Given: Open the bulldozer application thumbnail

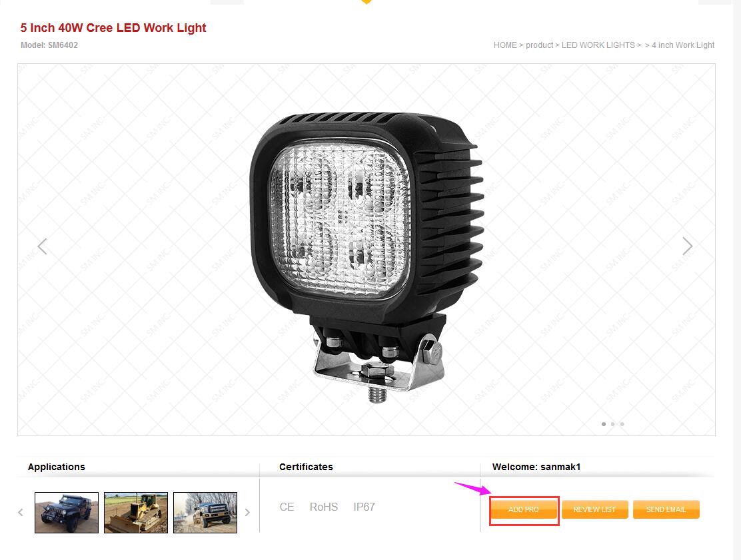Looking at the screenshot, I should click(x=136, y=513).
